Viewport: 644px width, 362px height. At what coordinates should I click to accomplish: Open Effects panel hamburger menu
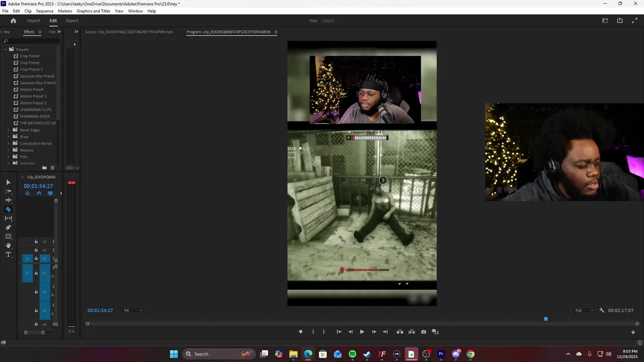click(x=40, y=32)
